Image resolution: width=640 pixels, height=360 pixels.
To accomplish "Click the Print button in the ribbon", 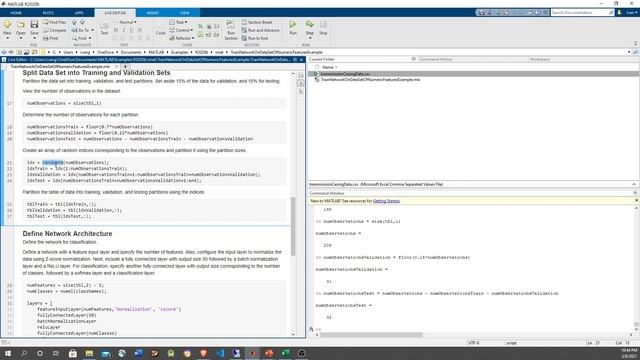I will coord(51,38).
